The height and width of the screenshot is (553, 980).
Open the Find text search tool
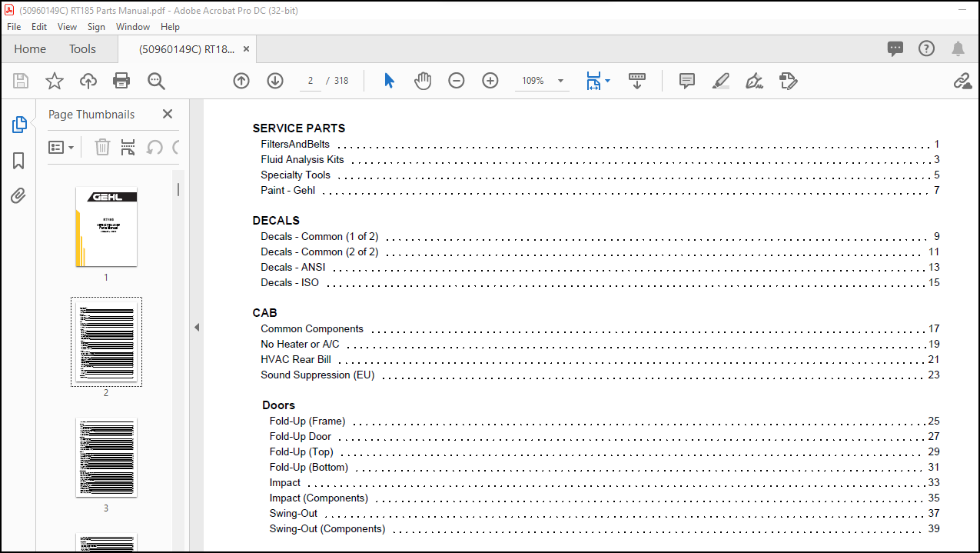pos(157,81)
